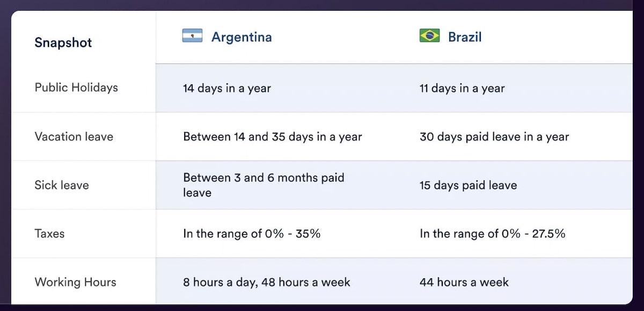Select the Vacation leave row label
Screen dimensions: 644x311
[74, 136]
